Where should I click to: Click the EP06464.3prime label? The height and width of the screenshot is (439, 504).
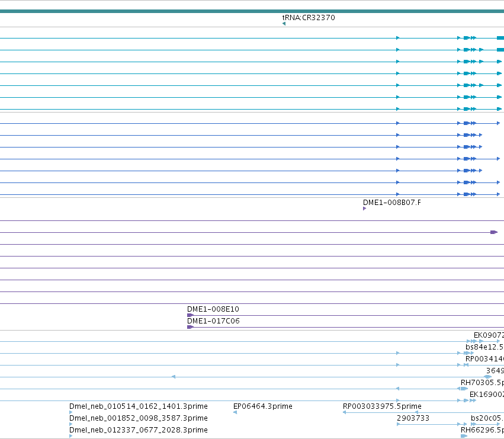(263, 406)
